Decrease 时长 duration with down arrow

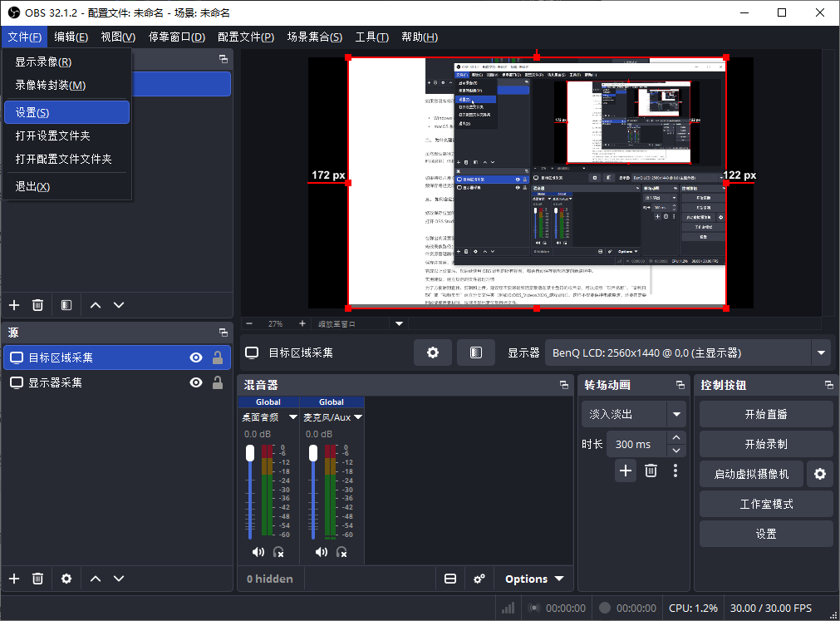[x=676, y=451]
